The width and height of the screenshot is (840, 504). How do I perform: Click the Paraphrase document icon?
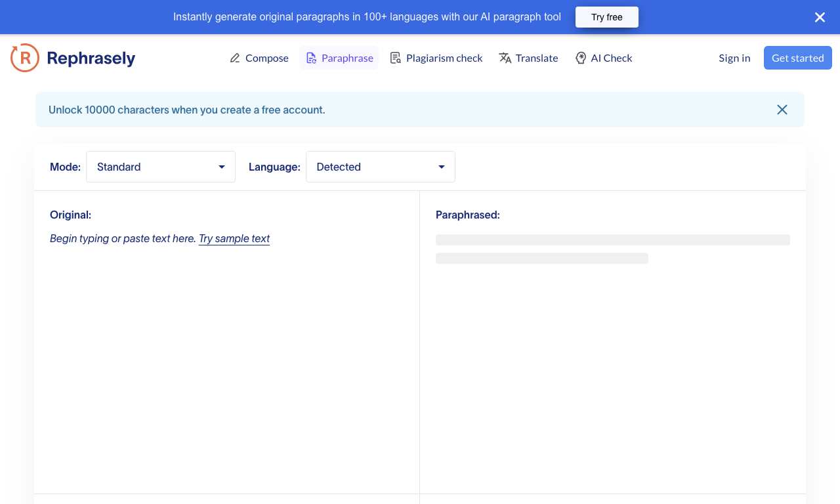pyautogui.click(x=311, y=58)
